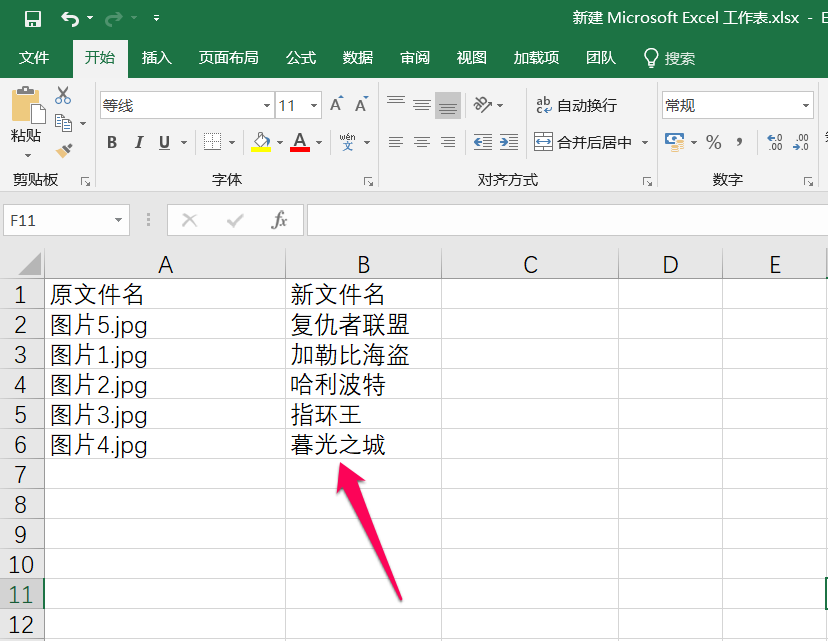The height and width of the screenshot is (641, 828).
Task: Click the increase font size icon
Action: pos(336,105)
